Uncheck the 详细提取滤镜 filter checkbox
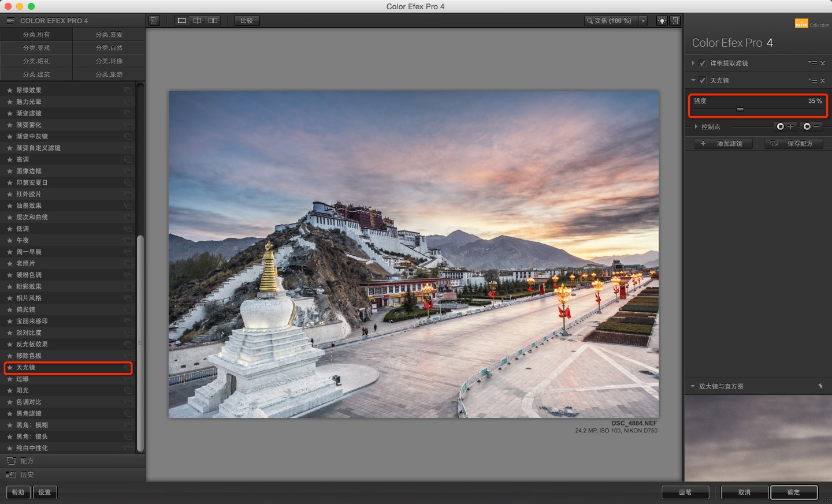Image resolution: width=832 pixels, height=504 pixels. 703,64
